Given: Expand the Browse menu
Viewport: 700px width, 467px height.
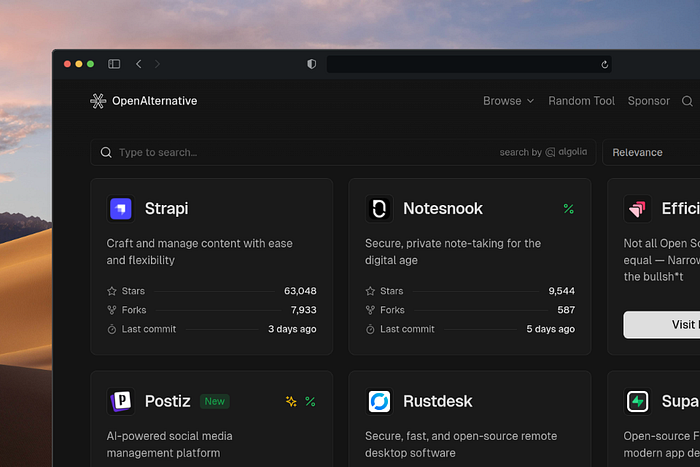Looking at the screenshot, I should 508,101.
